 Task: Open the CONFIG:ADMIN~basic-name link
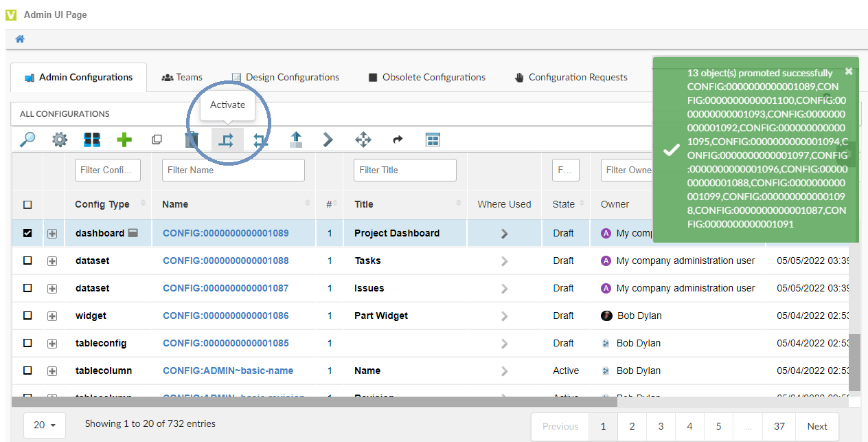click(228, 371)
